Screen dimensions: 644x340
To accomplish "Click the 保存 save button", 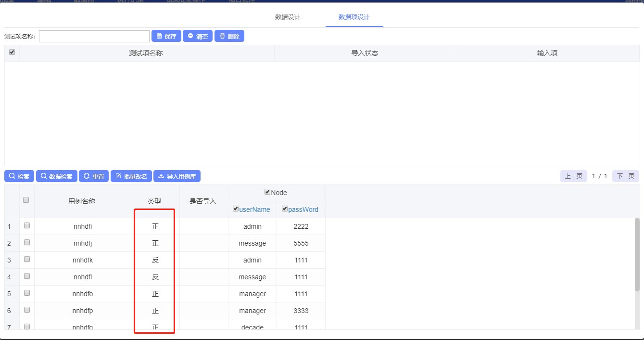I will 166,36.
